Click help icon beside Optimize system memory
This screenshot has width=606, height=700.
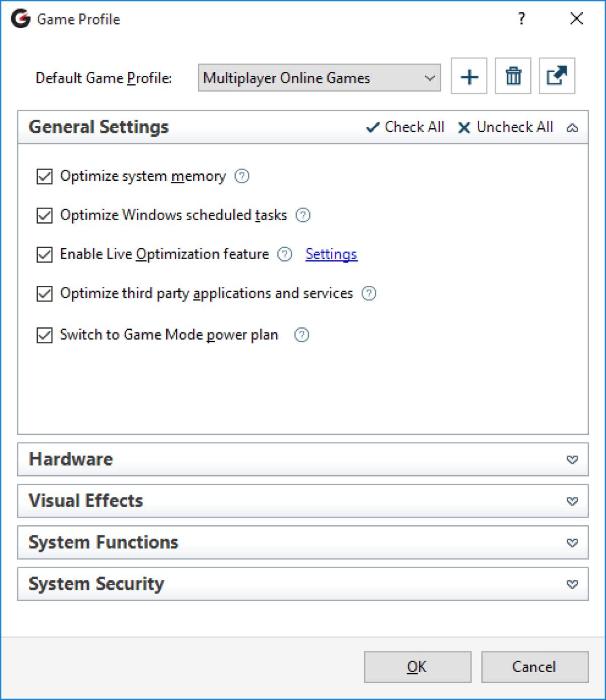(x=242, y=176)
